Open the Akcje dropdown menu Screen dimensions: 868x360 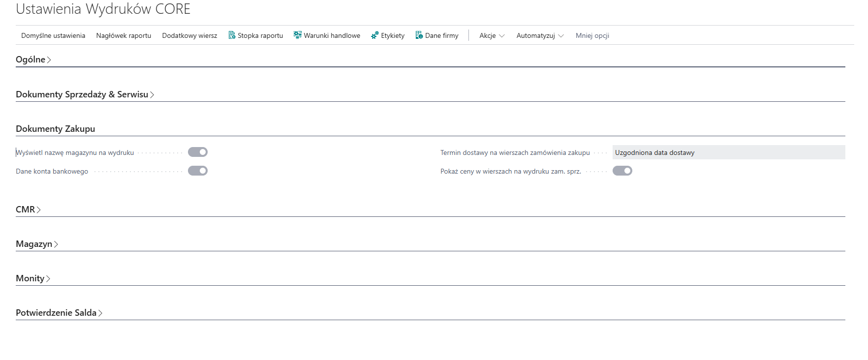point(492,36)
